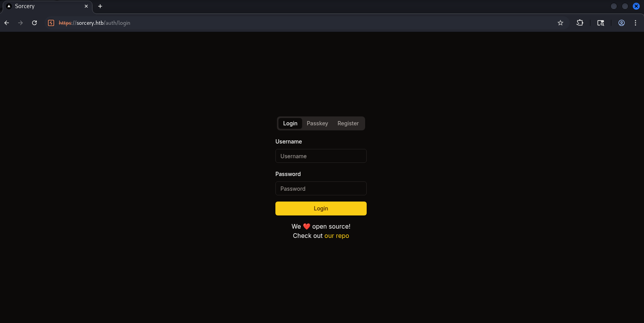Switch to the Passkey tab
This screenshot has height=323, width=644.
tap(317, 123)
